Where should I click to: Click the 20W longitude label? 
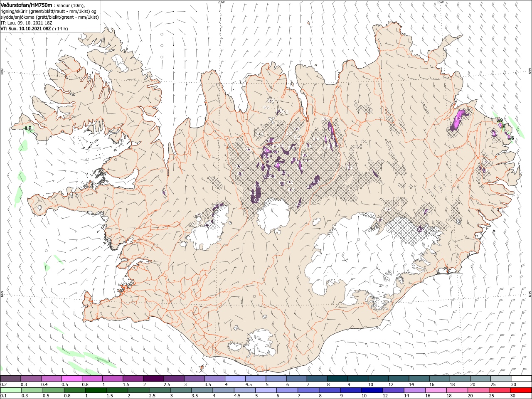click(x=221, y=2)
